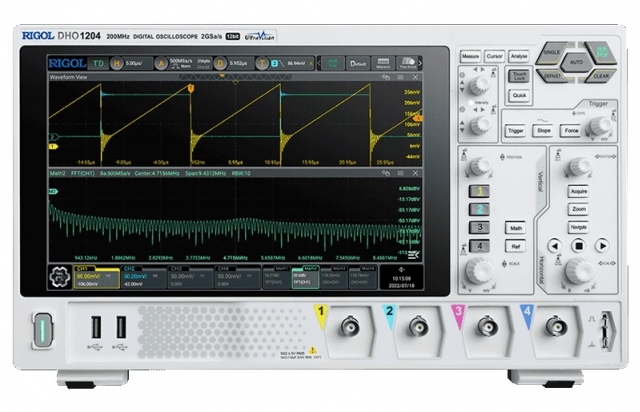Collapse toolbar with the left chevron arrow

(319, 63)
